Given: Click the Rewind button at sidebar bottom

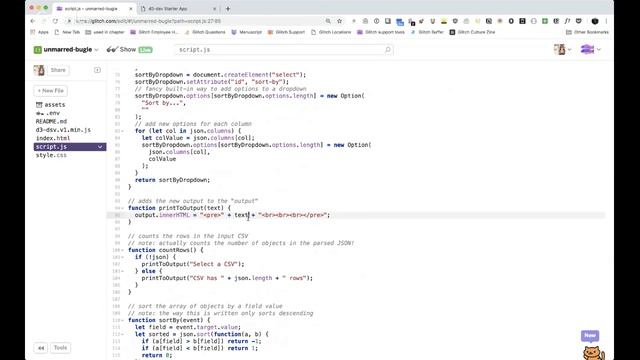Looking at the screenshot, I should click(x=41, y=348).
